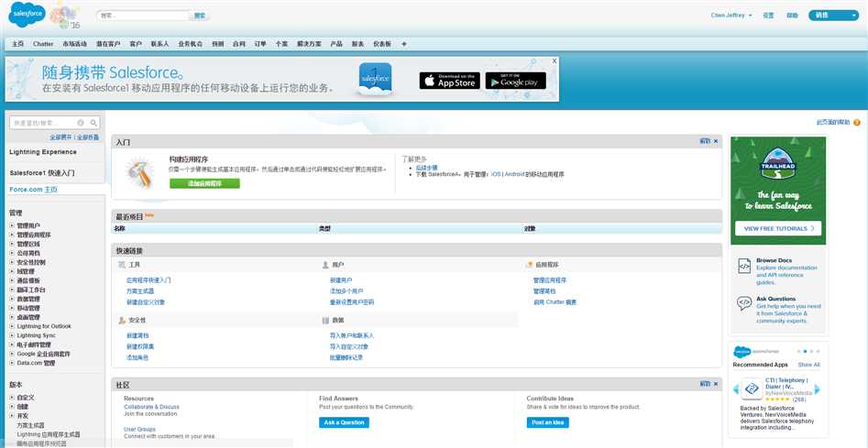Click the Ask Questions chat icon
Image resolution: width=868 pixels, height=448 pixels.
pyautogui.click(x=744, y=302)
